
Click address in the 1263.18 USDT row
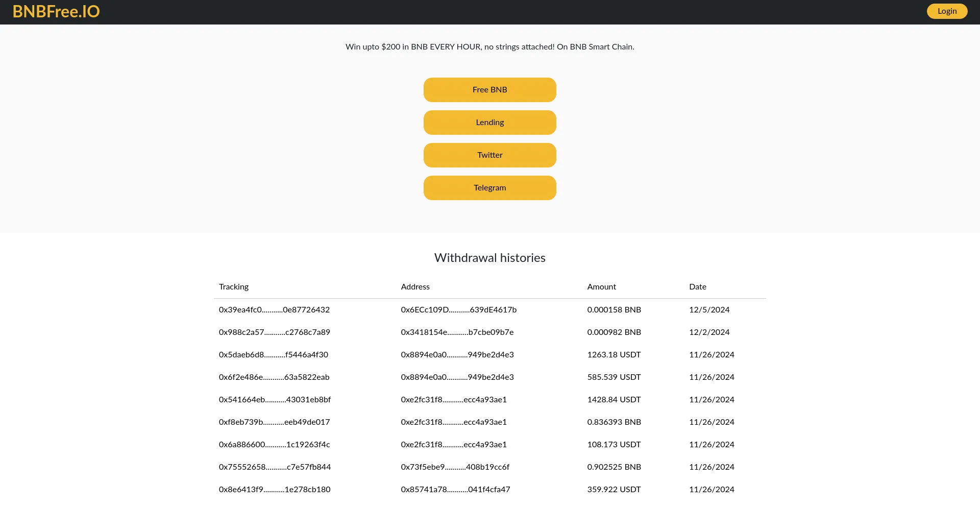click(457, 355)
